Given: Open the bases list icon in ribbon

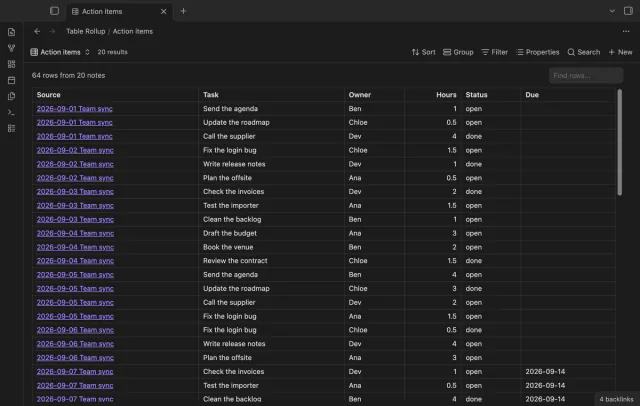Looking at the screenshot, I should click(11, 128).
